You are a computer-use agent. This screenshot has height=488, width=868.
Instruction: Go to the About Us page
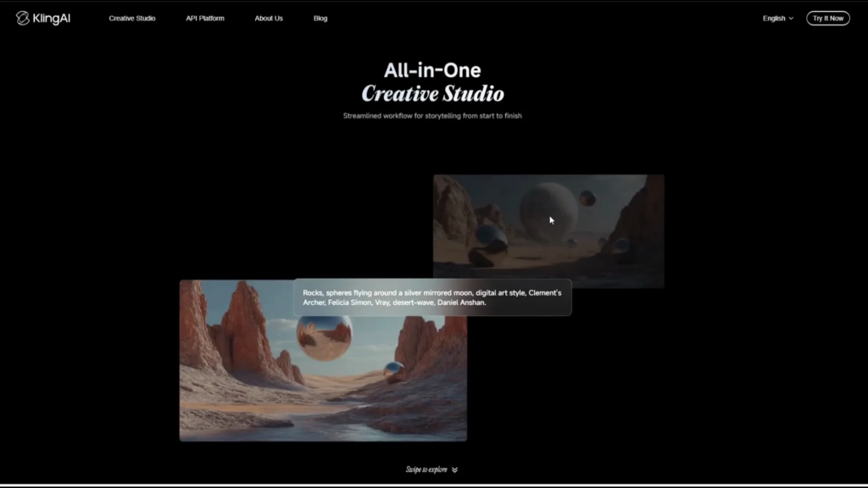pos(269,18)
